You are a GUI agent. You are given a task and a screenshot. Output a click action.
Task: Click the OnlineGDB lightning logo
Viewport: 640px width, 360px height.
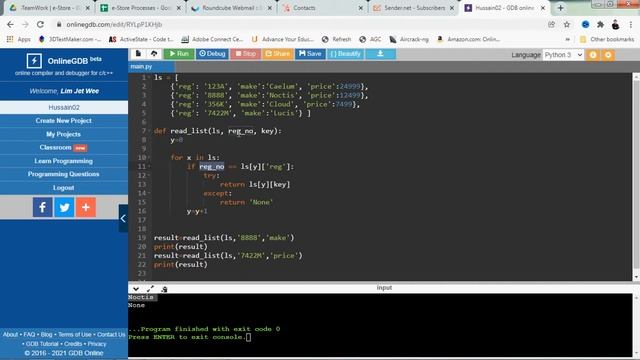tap(34, 61)
